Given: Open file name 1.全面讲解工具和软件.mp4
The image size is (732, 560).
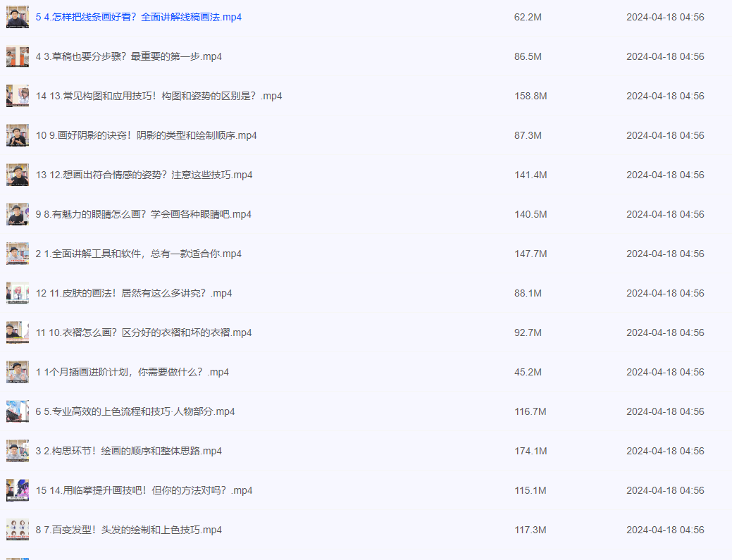Looking at the screenshot, I should click(138, 254).
